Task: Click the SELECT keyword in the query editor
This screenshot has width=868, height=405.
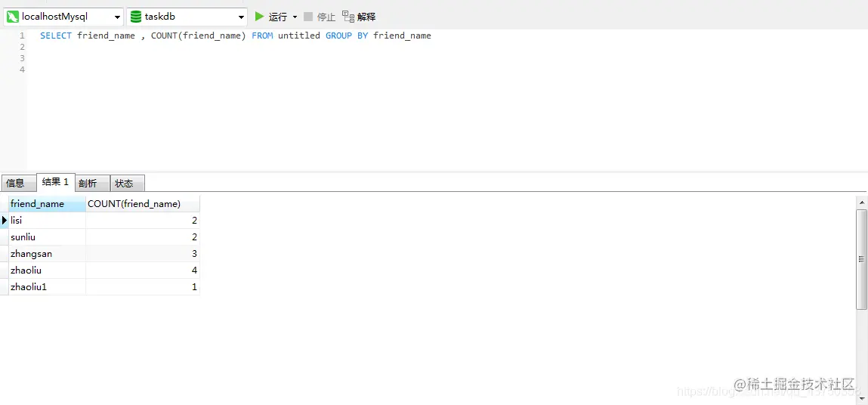Action: [56, 36]
